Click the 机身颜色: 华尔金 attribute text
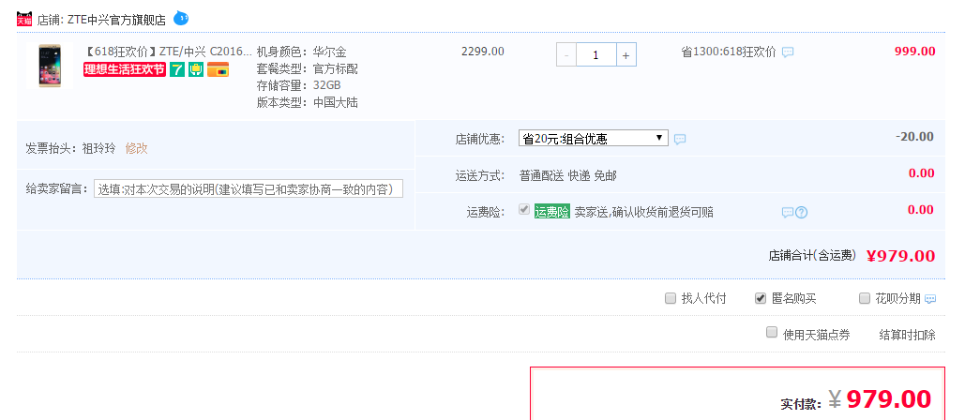This screenshot has width=980, height=420. click(x=301, y=52)
